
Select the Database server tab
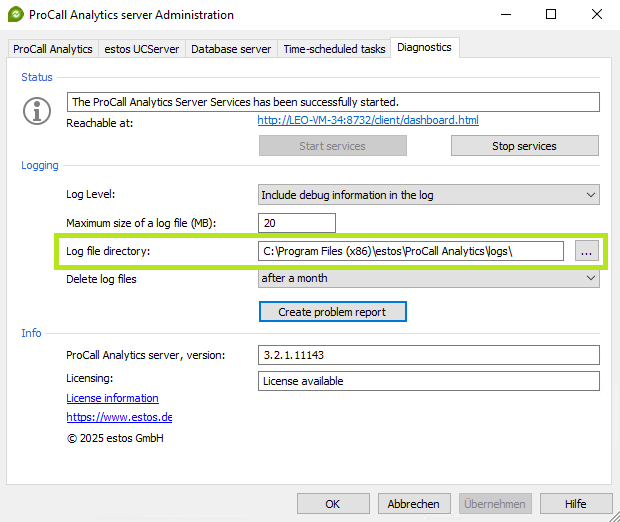[230, 49]
